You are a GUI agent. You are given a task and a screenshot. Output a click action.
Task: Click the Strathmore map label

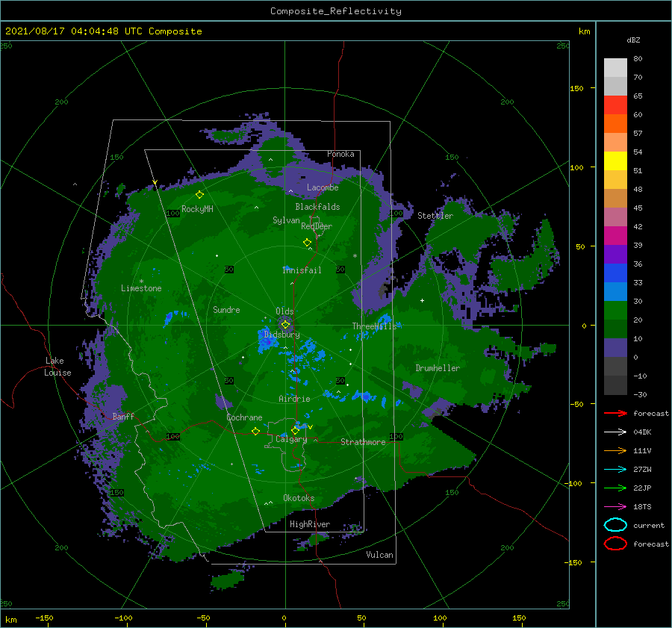click(x=363, y=442)
